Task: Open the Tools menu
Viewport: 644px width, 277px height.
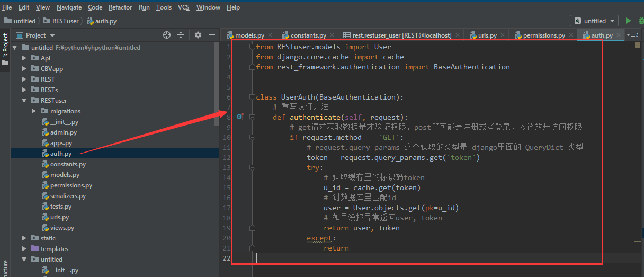Action: (164, 7)
